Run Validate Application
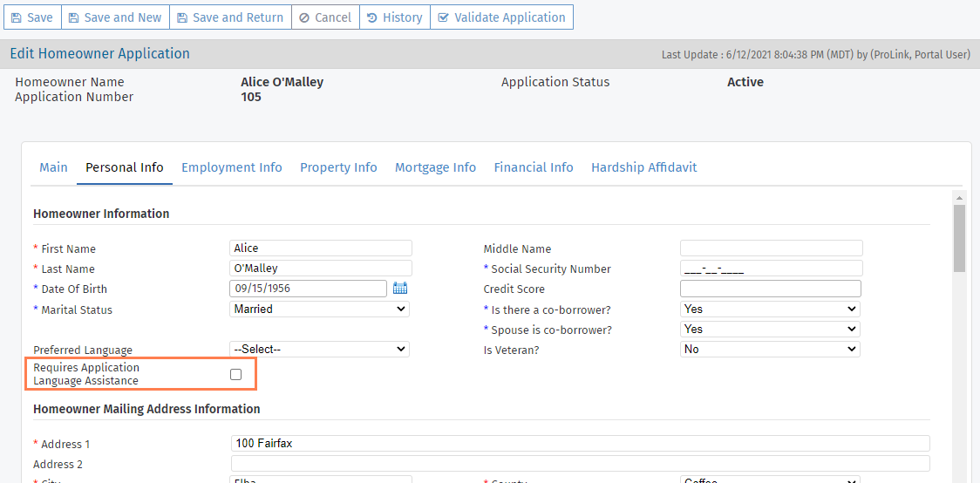This screenshot has width=980, height=483. tap(501, 17)
